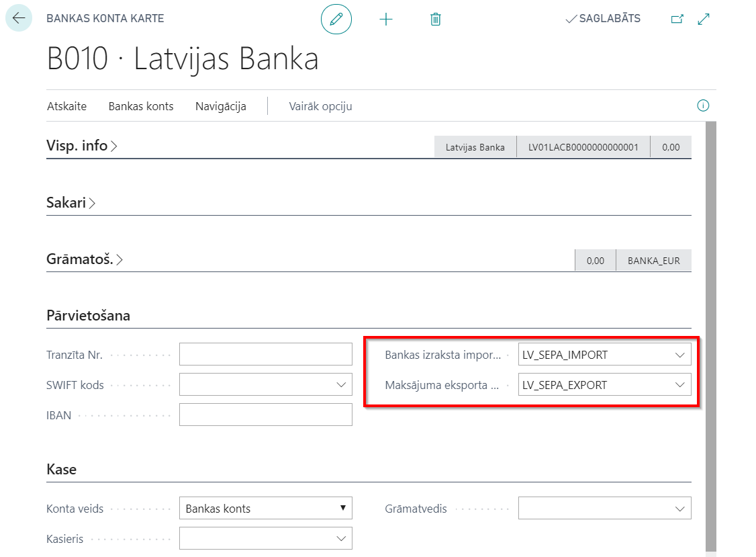Expand the Visp. info section

click(81, 145)
